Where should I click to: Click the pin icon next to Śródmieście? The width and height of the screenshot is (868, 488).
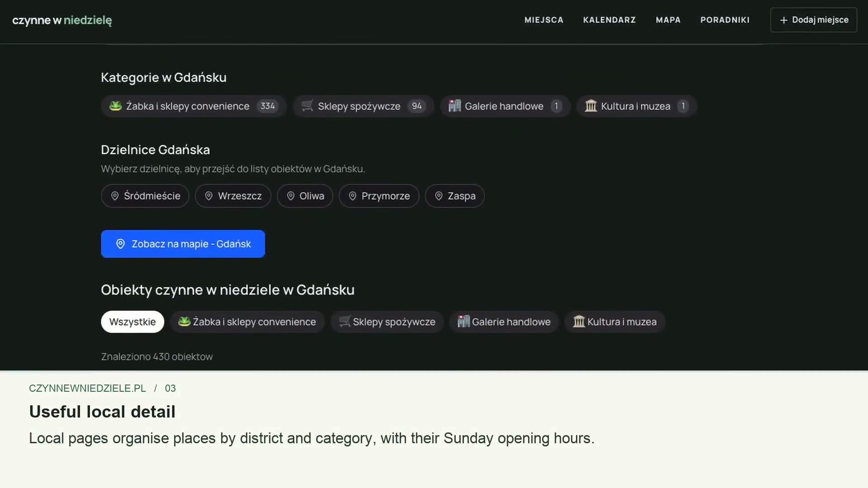pos(115,196)
